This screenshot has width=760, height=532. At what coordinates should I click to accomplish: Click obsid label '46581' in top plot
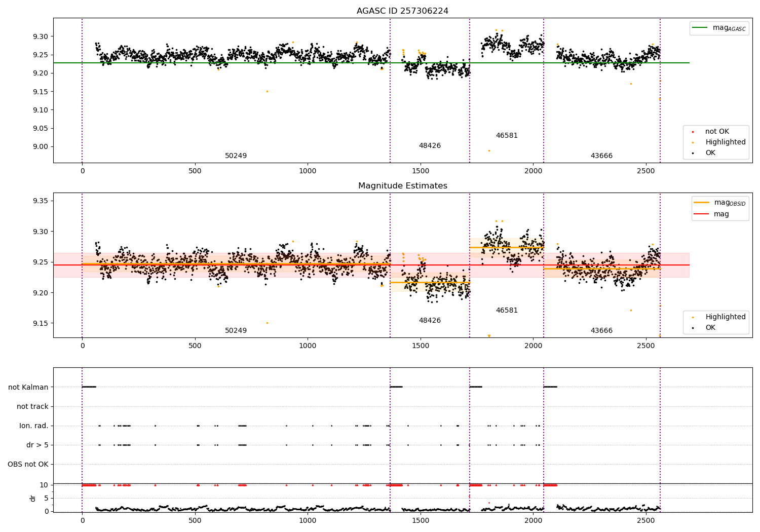click(507, 136)
